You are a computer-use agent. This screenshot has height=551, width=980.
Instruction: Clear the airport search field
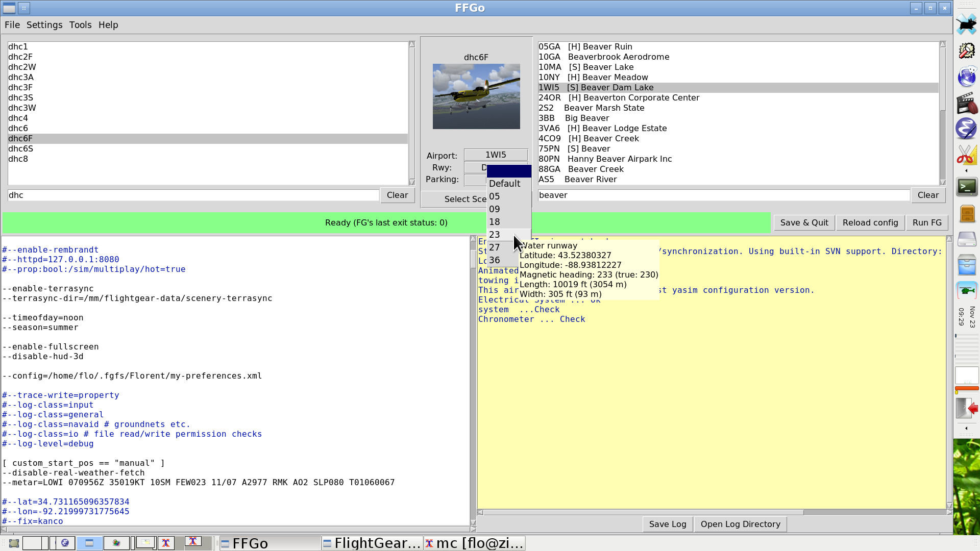(928, 195)
